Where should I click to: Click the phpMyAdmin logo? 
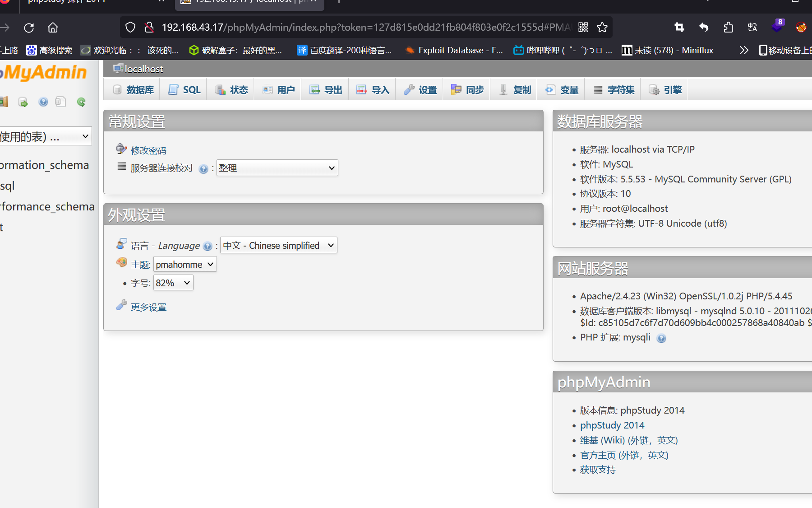43,72
